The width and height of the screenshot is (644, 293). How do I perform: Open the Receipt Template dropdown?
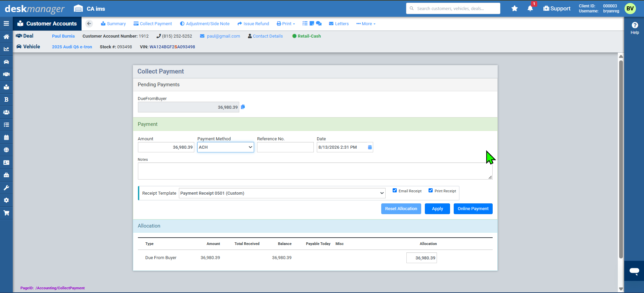(x=282, y=193)
